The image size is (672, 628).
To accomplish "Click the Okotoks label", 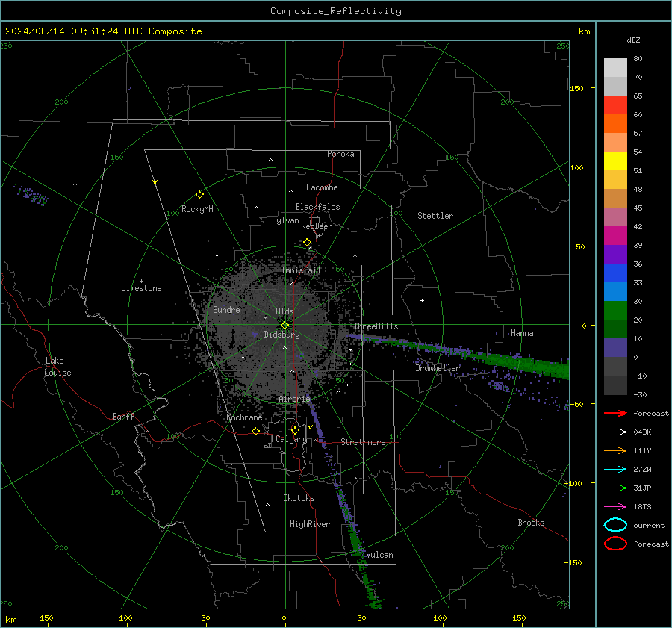I will 299,498.
